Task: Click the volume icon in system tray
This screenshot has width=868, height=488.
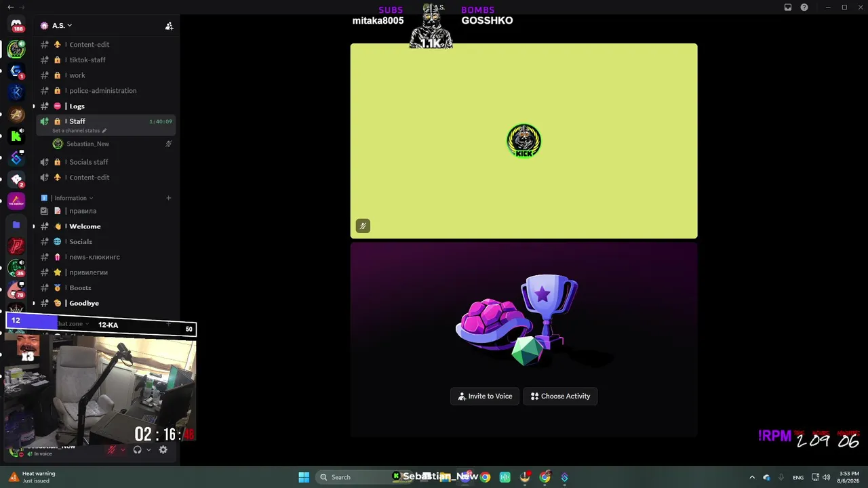Action: click(x=826, y=477)
